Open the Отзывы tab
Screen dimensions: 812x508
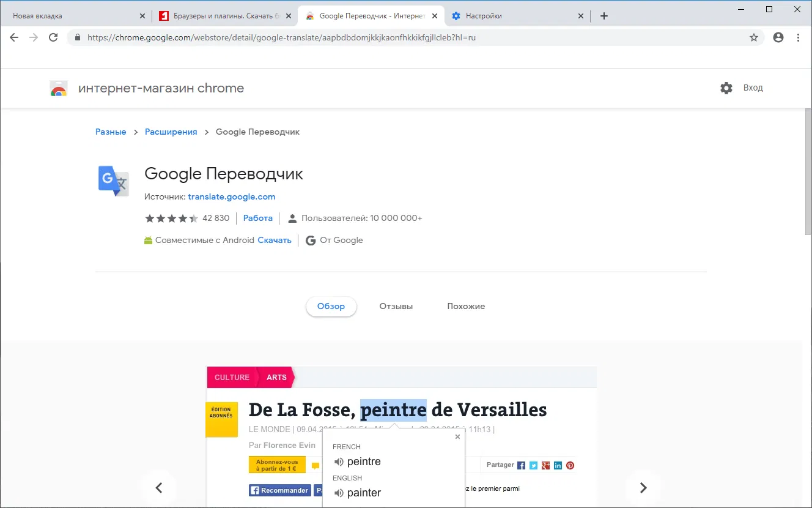coord(396,306)
